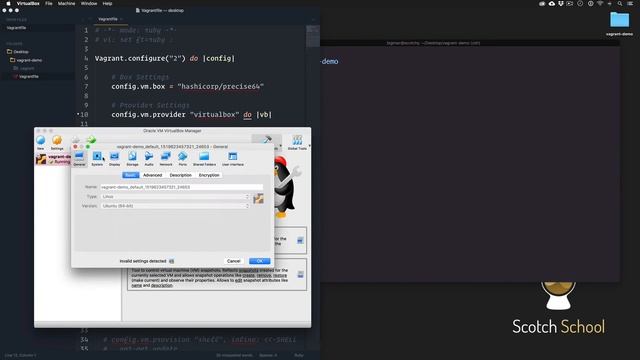Switch to the Encryption tab
Image resolution: width=640 pixels, height=360 pixels.
209,175
